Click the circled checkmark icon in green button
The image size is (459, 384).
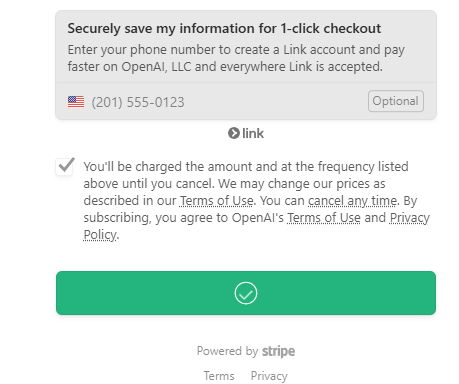(246, 293)
